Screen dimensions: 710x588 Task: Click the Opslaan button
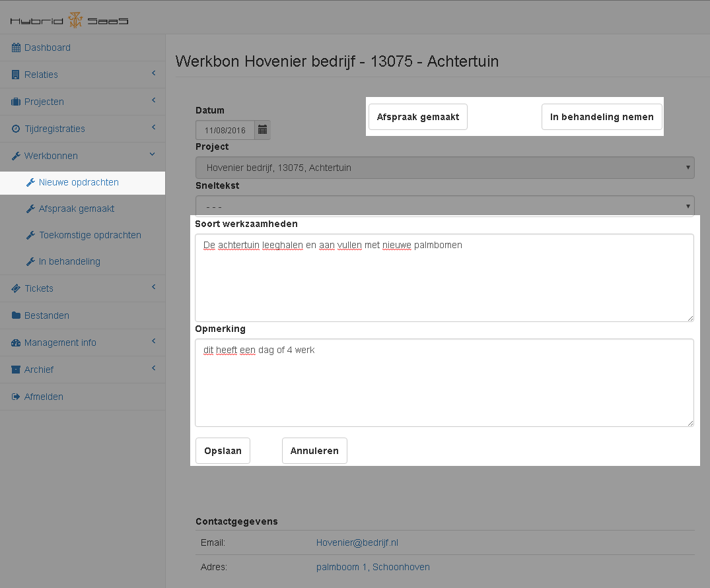coord(223,451)
